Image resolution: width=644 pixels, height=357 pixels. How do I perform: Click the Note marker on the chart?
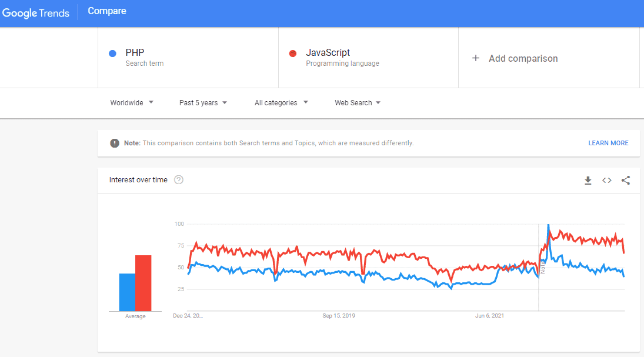pyautogui.click(x=543, y=267)
